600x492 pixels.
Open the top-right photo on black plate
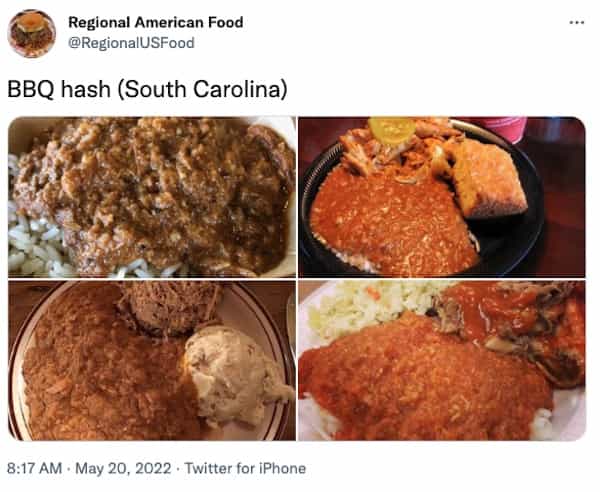442,197
